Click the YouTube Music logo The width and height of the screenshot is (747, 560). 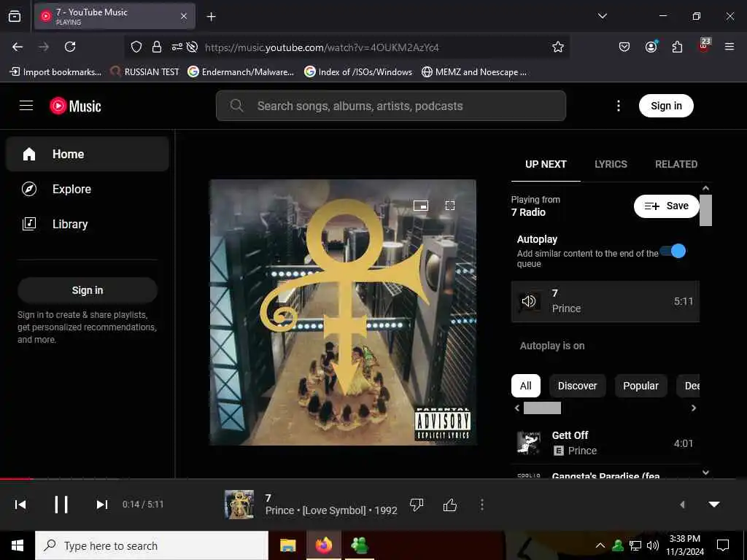pos(75,106)
